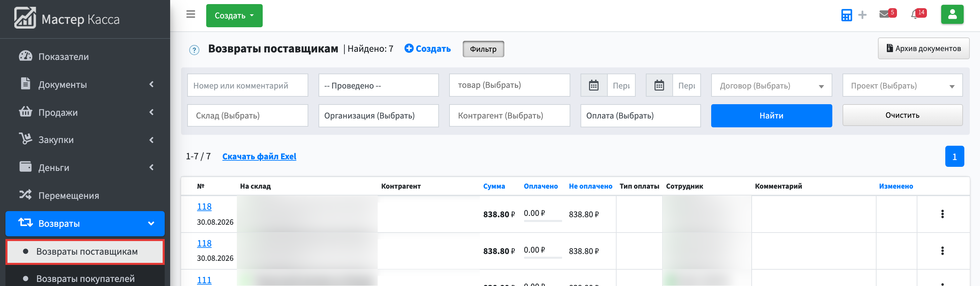Open Показатели dashboard in sidebar

coord(85,57)
